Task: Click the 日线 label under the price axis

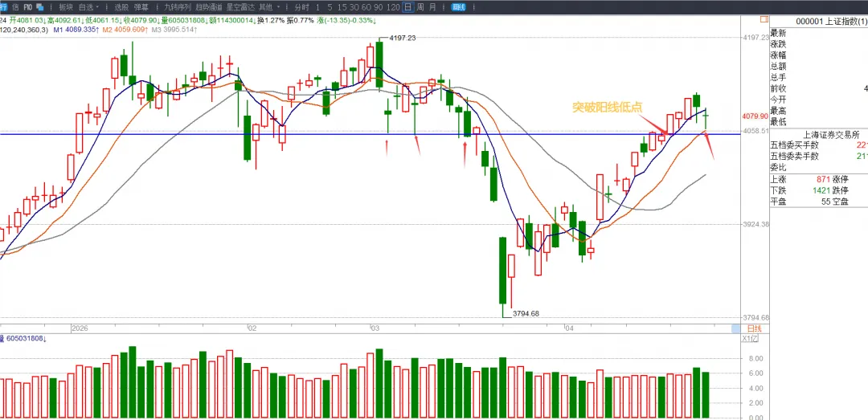Action: [755, 328]
